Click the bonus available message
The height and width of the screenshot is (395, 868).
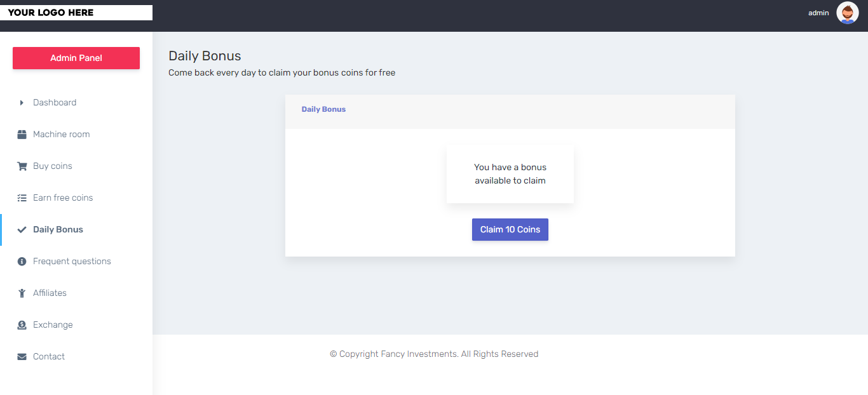[510, 174]
